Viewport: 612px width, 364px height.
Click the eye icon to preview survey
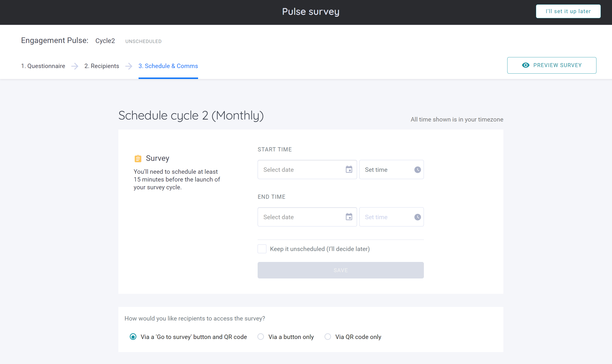(526, 65)
